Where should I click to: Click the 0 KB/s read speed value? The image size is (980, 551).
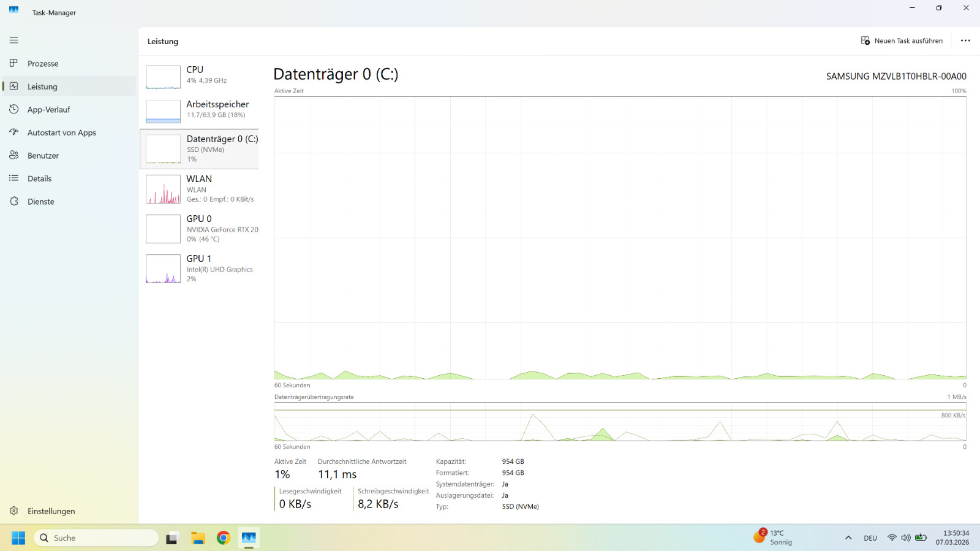coord(295,504)
